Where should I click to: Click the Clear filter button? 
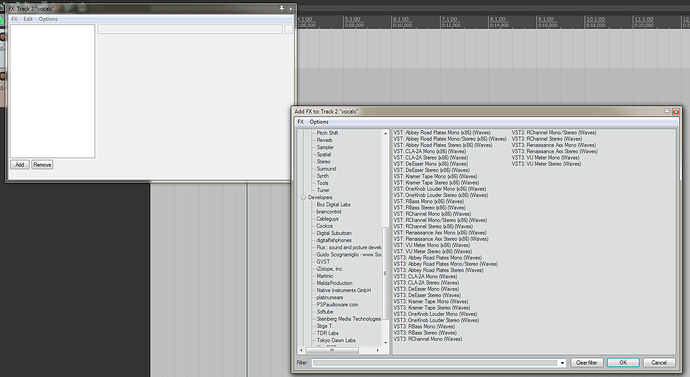pyautogui.click(x=587, y=362)
